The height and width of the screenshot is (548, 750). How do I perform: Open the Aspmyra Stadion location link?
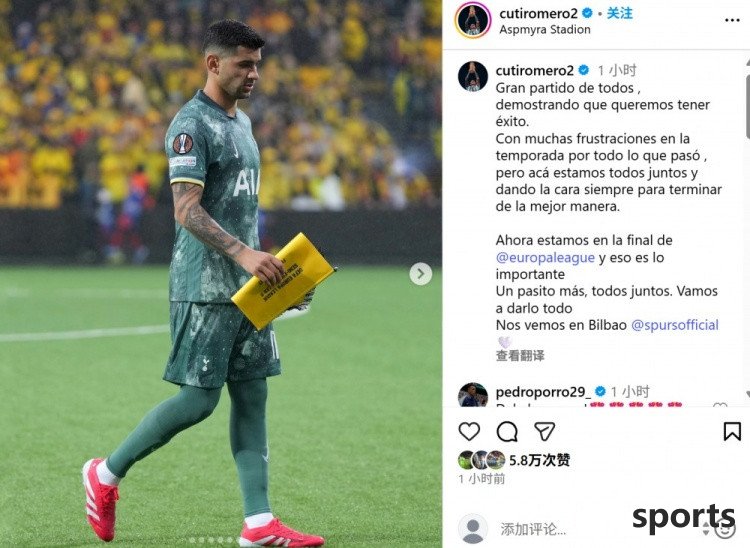point(544,30)
